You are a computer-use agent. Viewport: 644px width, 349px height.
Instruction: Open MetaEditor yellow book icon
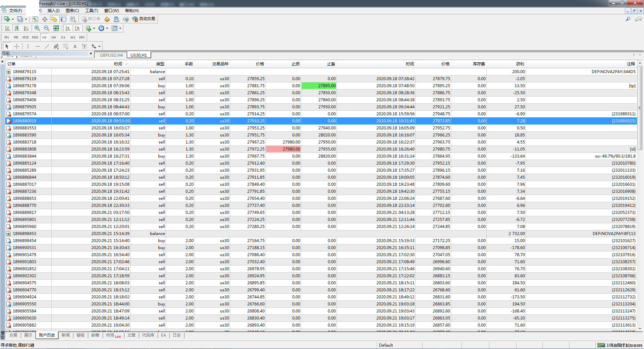pyautogui.click(x=107, y=19)
